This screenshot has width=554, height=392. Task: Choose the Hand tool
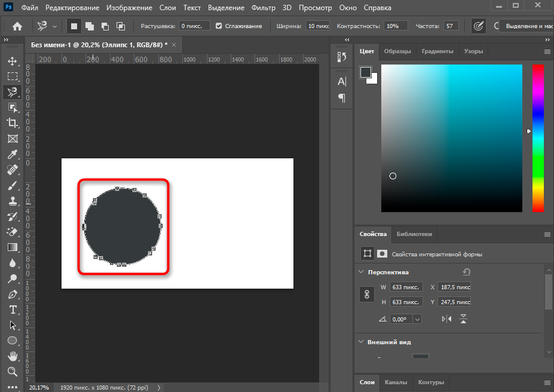(12, 356)
